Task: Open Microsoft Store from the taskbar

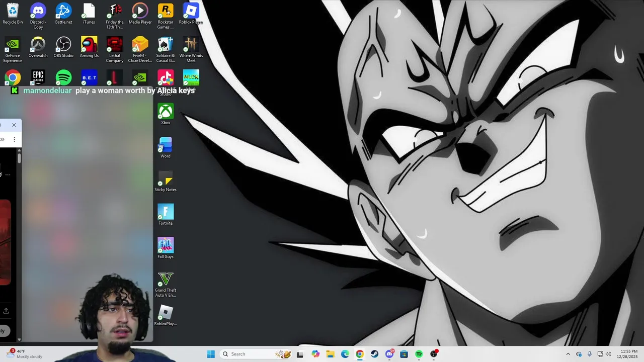Action: [404, 354]
